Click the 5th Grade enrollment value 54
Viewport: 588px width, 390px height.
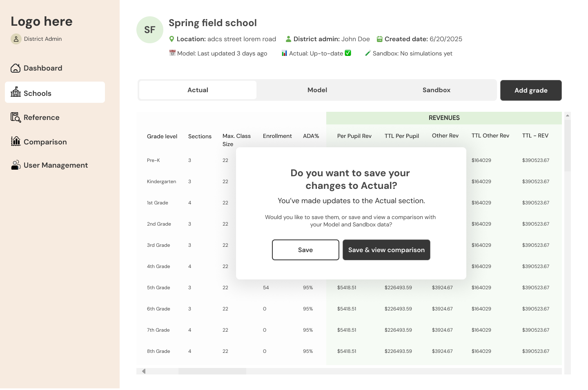click(x=266, y=288)
